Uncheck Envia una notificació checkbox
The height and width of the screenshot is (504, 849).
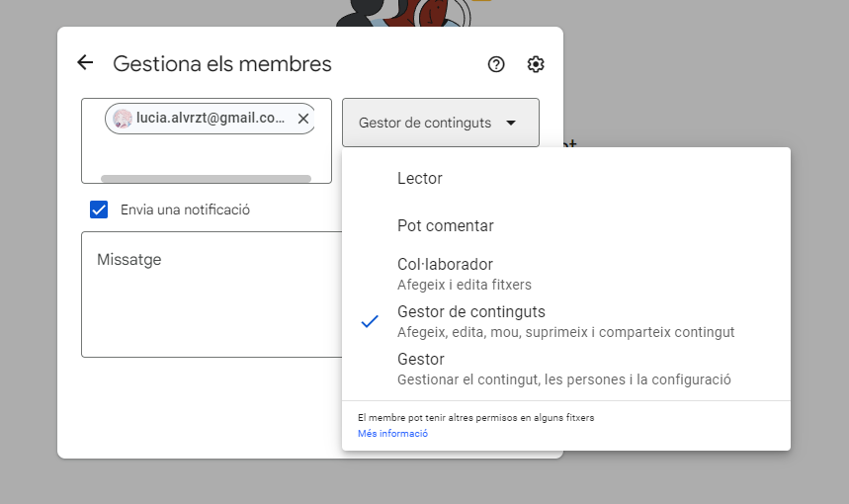pos(99,210)
